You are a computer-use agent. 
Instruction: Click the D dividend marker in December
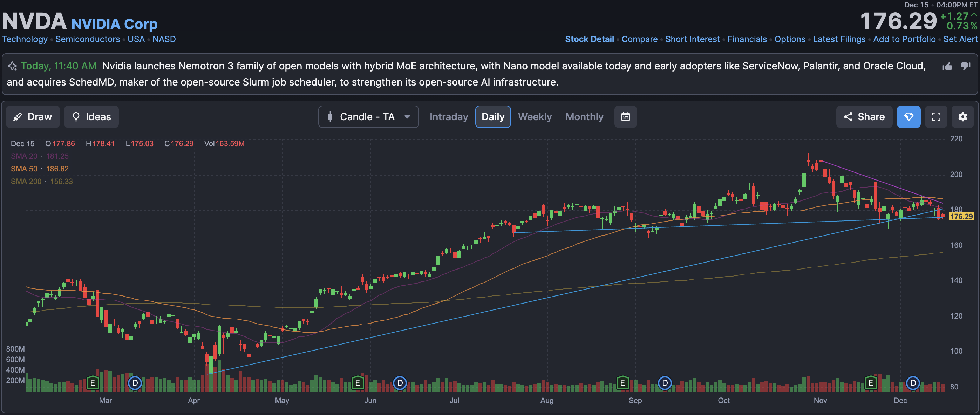click(x=913, y=383)
